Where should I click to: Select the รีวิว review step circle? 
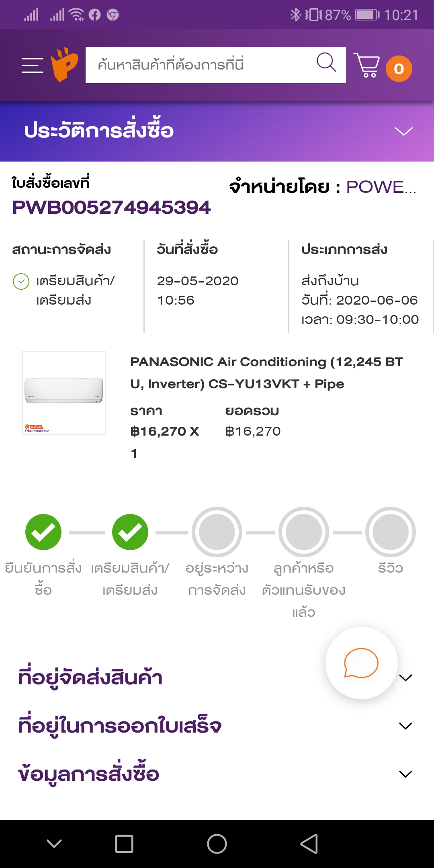tap(390, 532)
